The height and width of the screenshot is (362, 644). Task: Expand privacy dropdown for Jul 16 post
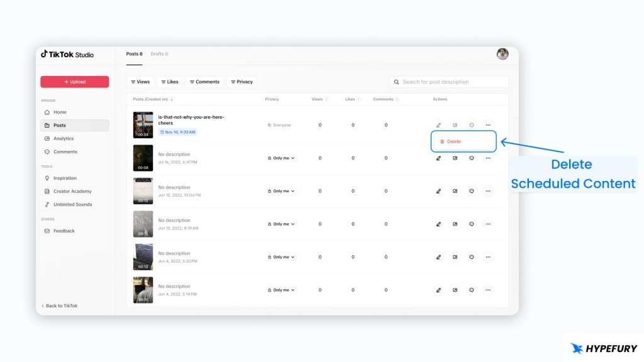tap(281, 158)
